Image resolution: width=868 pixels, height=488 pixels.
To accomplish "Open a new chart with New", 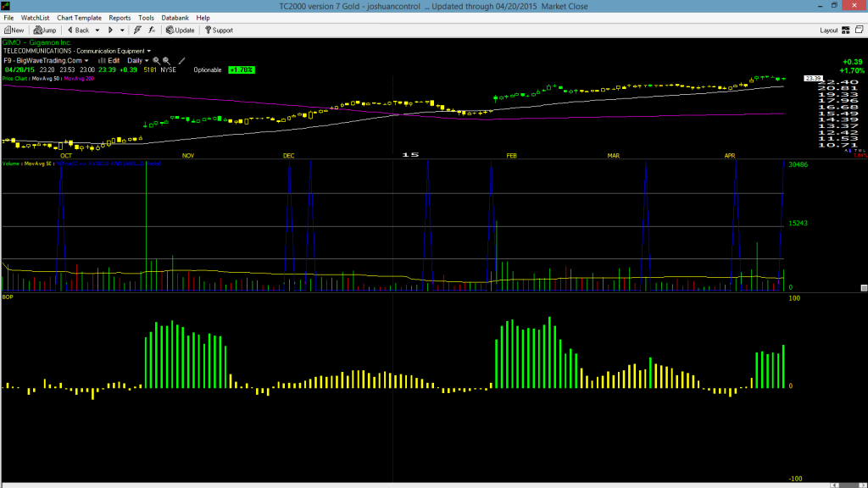I will tap(14, 30).
